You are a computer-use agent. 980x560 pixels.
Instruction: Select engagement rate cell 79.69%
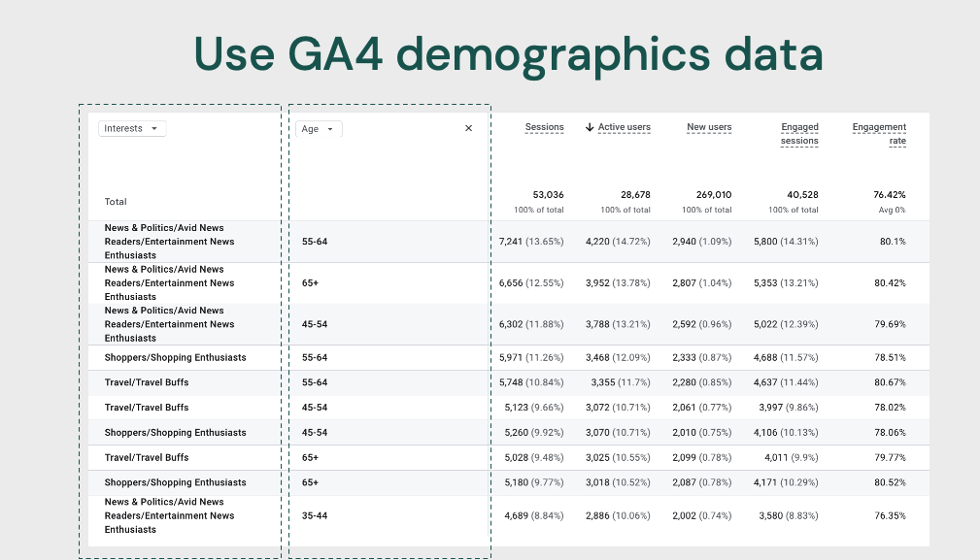click(x=890, y=324)
